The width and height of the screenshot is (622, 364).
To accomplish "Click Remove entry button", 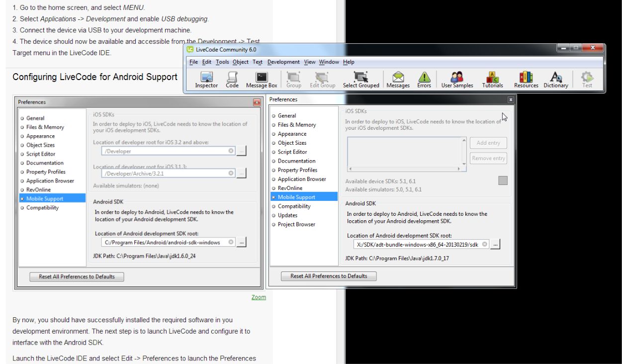I will (488, 158).
